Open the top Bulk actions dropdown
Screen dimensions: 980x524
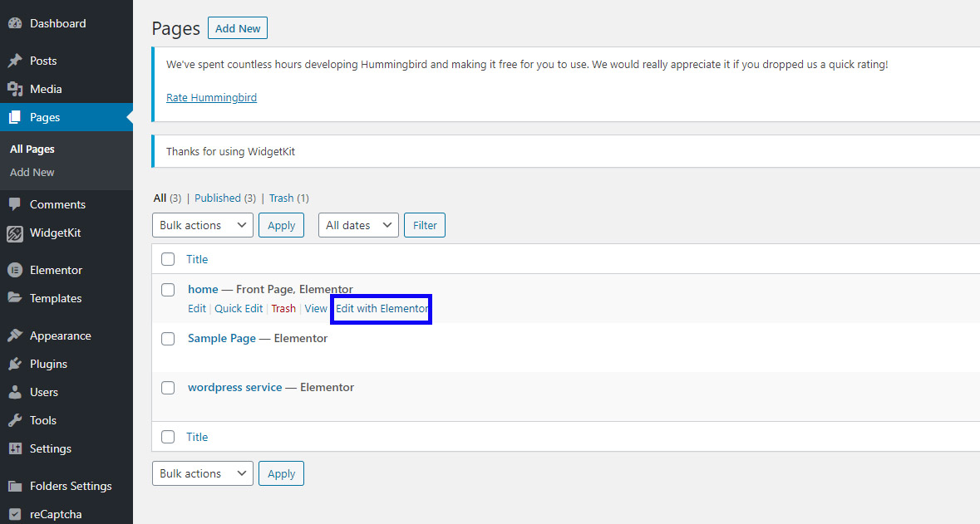point(203,226)
